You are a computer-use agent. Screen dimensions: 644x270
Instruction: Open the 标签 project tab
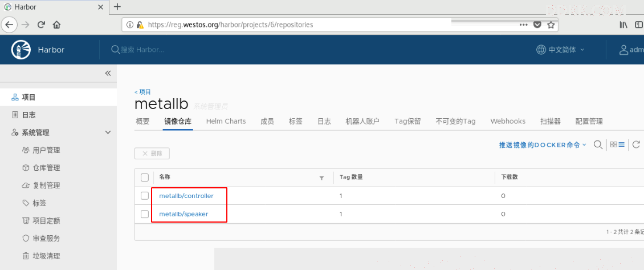tap(296, 121)
